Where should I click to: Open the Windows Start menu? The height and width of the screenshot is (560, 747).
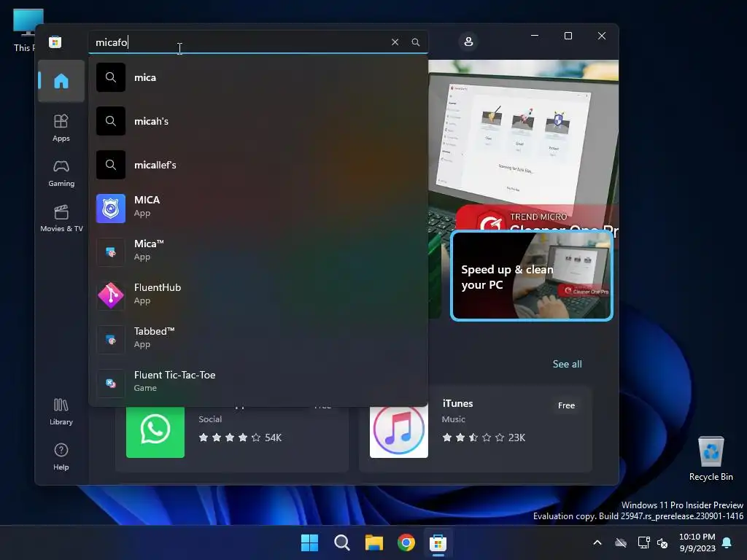pyautogui.click(x=309, y=542)
